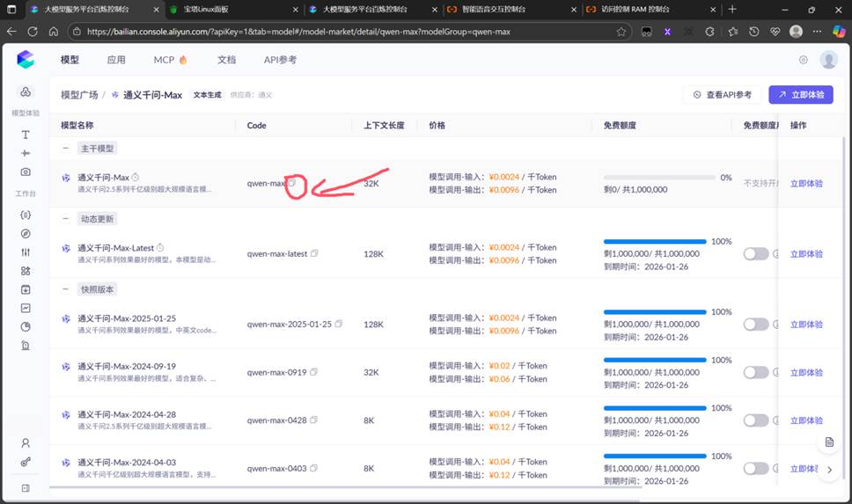Click the 查看API参考 button
852x504 pixels.
(722, 94)
